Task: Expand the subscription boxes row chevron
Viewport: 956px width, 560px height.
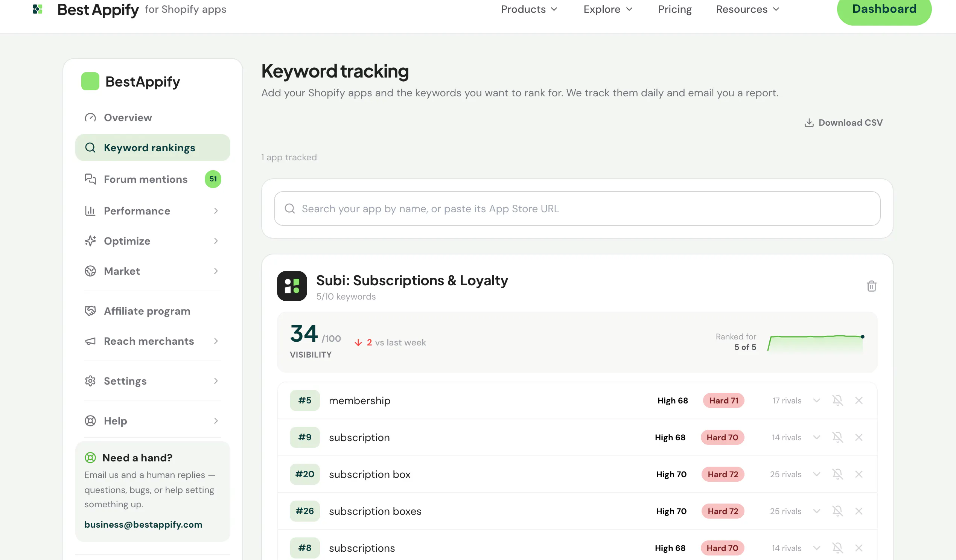Action: tap(817, 511)
